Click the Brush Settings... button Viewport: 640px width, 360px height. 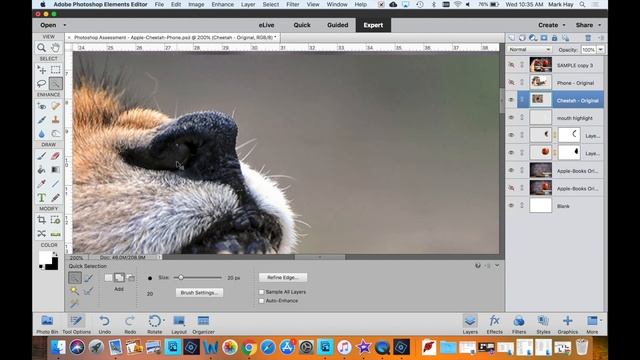pyautogui.click(x=199, y=293)
